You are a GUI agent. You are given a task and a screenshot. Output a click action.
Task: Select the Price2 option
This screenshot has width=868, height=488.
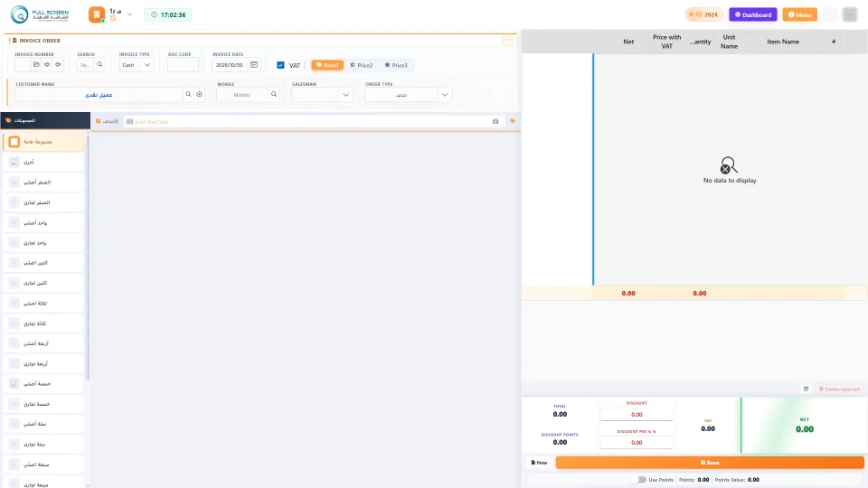(x=361, y=65)
